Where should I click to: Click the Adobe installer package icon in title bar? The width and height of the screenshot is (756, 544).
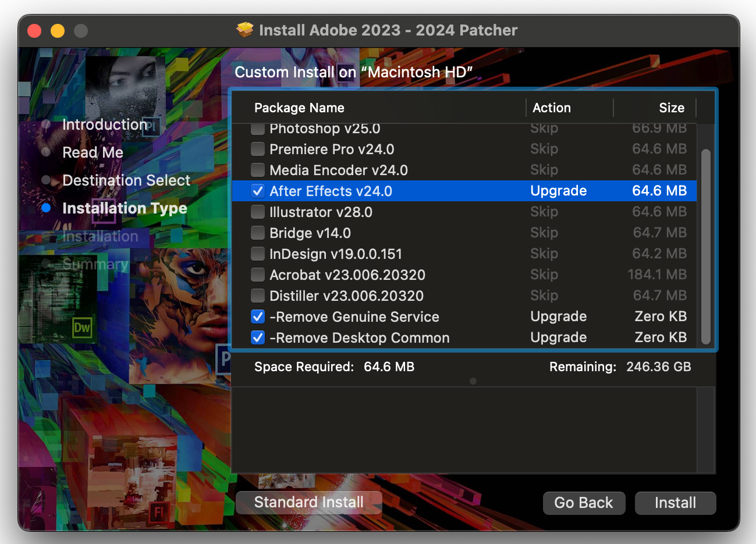245,30
